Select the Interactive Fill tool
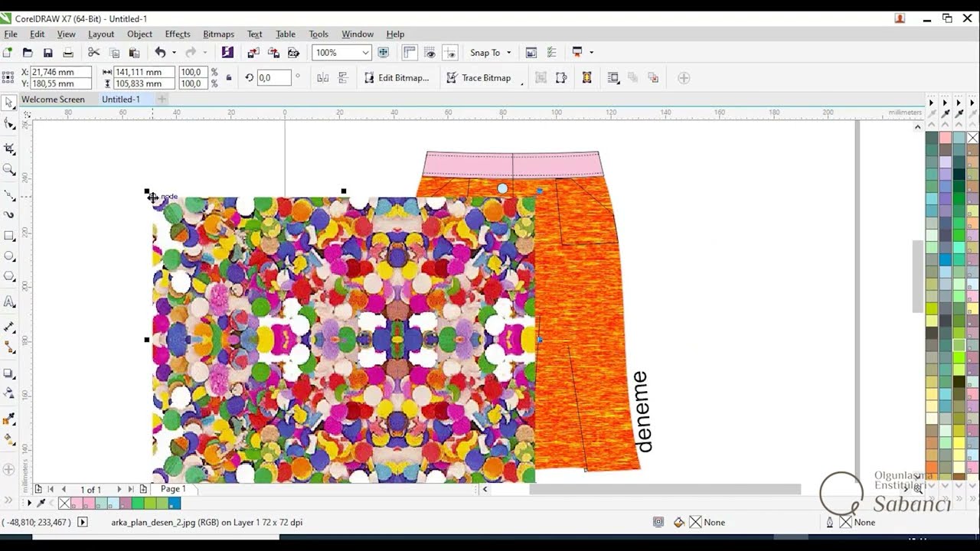This screenshot has width=980, height=551. (x=9, y=440)
